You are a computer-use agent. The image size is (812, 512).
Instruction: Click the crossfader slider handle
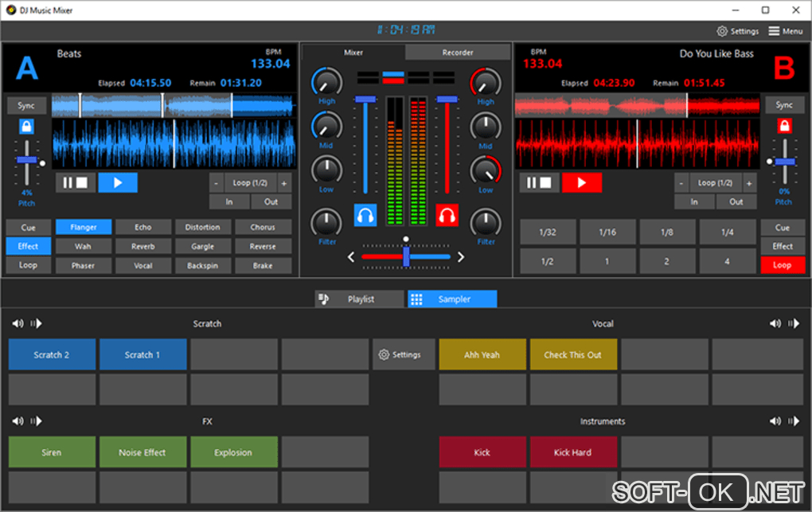click(406, 256)
